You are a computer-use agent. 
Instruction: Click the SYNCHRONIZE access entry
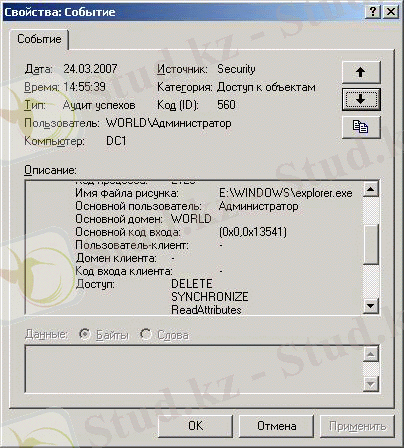point(210,297)
